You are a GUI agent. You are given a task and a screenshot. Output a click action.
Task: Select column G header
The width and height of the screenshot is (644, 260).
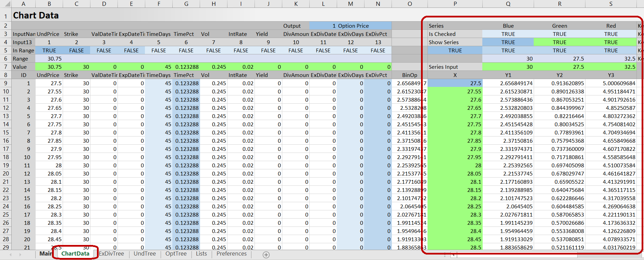186,4
